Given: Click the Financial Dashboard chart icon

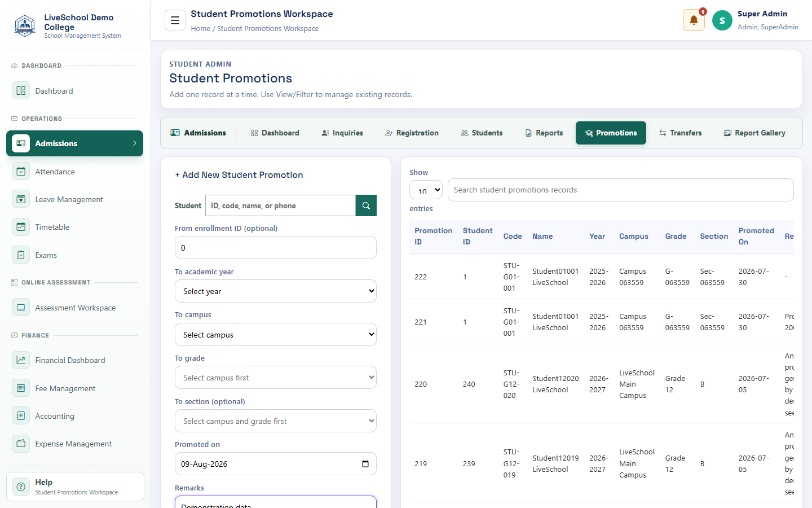Looking at the screenshot, I should coord(21,360).
